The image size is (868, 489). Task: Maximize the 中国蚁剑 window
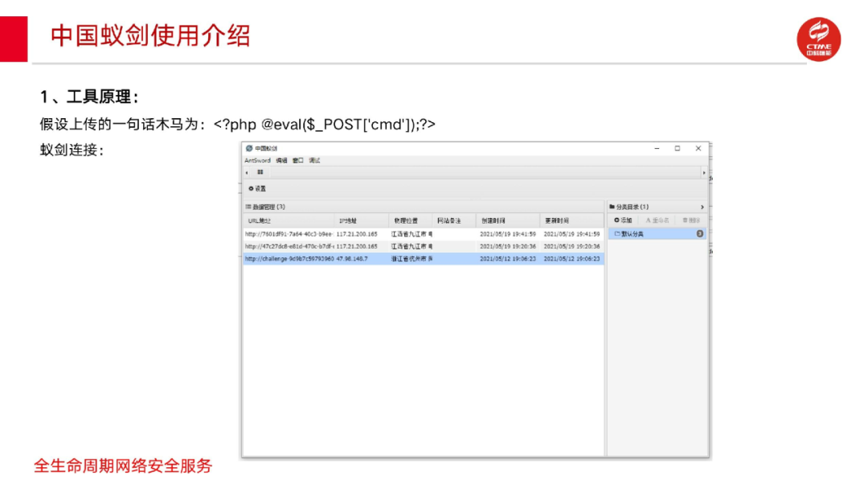pos(678,149)
